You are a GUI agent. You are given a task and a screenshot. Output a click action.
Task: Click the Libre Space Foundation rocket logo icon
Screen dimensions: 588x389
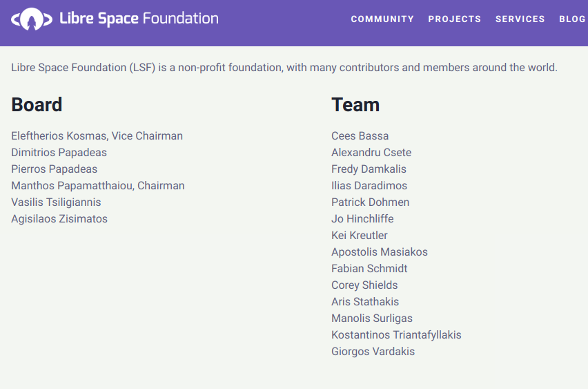pos(31,19)
